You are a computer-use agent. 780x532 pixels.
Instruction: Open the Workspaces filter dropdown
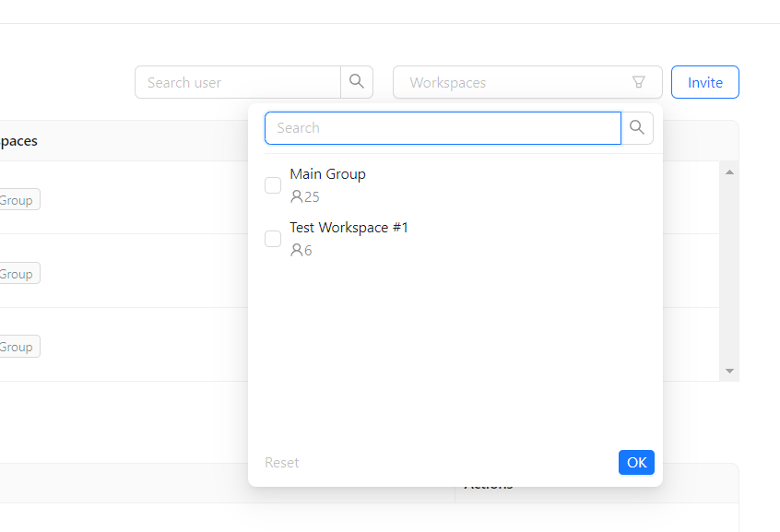[516, 82]
